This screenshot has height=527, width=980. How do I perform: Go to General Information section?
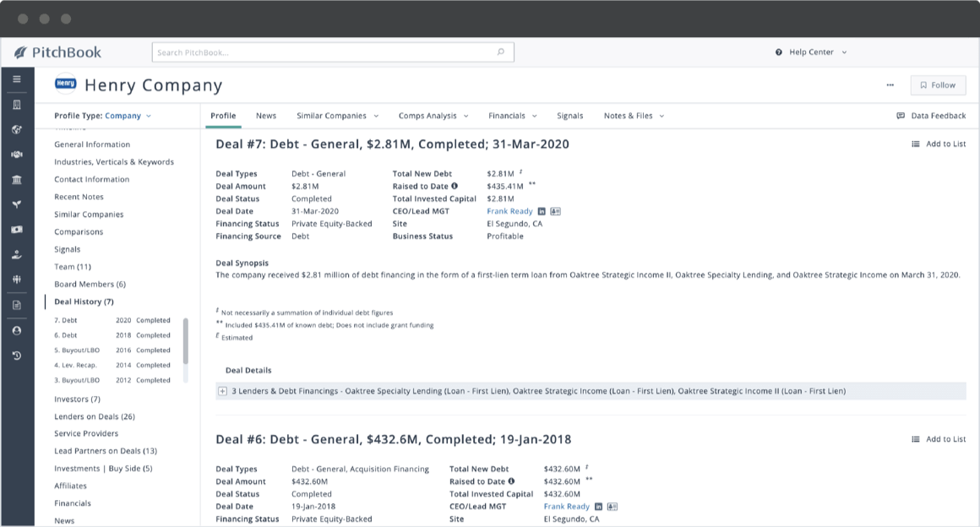pyautogui.click(x=92, y=144)
